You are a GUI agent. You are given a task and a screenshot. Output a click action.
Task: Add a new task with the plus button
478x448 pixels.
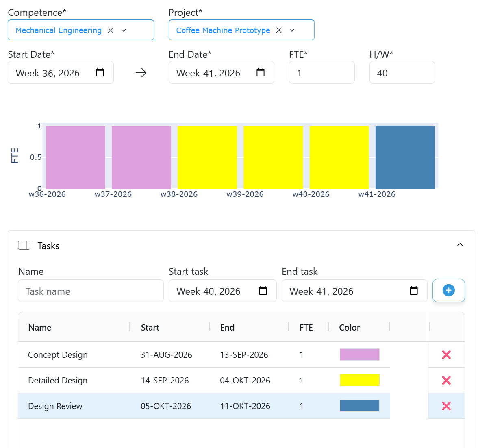448,290
